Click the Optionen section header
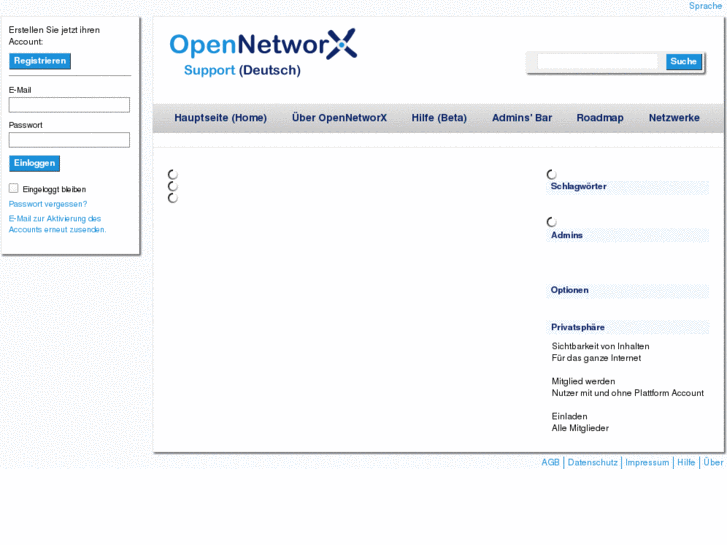The height and width of the screenshot is (545, 727). click(627, 290)
